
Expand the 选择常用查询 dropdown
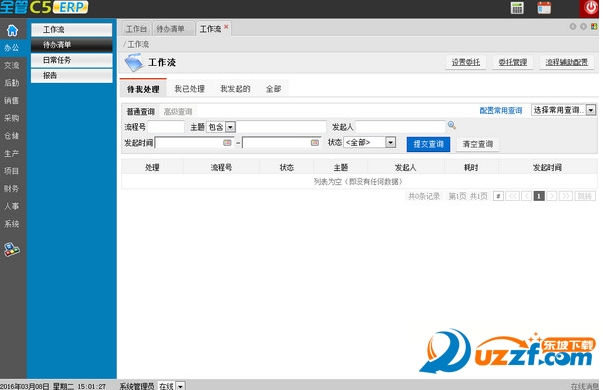click(591, 110)
